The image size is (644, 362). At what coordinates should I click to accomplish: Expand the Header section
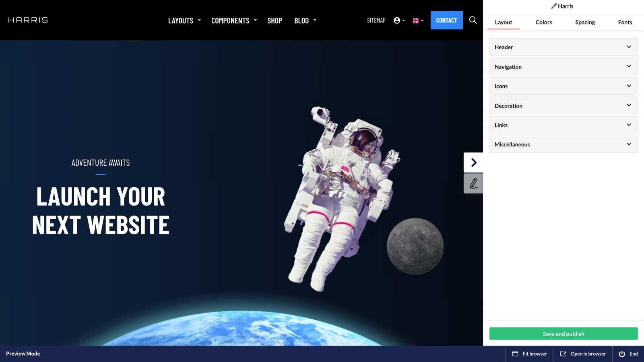click(x=563, y=47)
